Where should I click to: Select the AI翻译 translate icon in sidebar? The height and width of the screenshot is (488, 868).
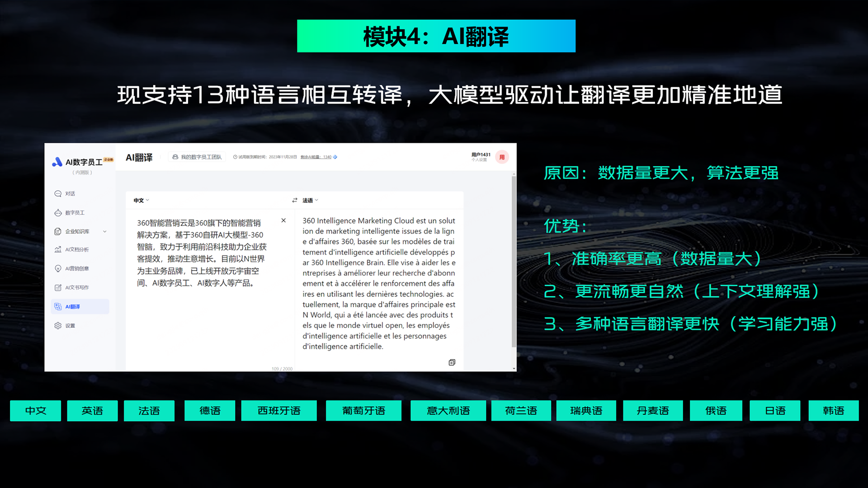(58, 306)
